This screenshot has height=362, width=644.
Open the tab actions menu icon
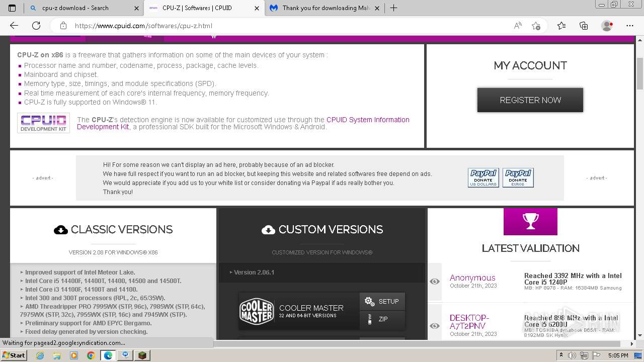(x=12, y=8)
